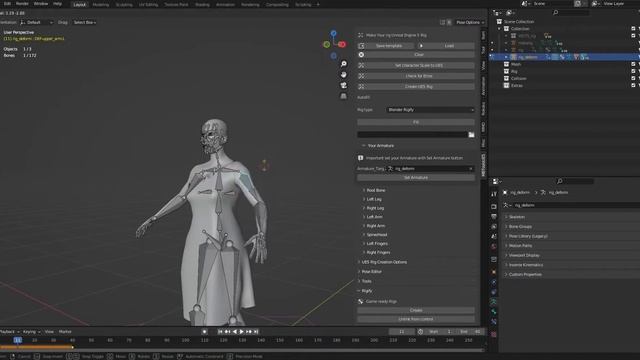The height and width of the screenshot is (360, 640).
Task: Toggle exclude checkbox for Collision collection
Action: tap(633, 78)
